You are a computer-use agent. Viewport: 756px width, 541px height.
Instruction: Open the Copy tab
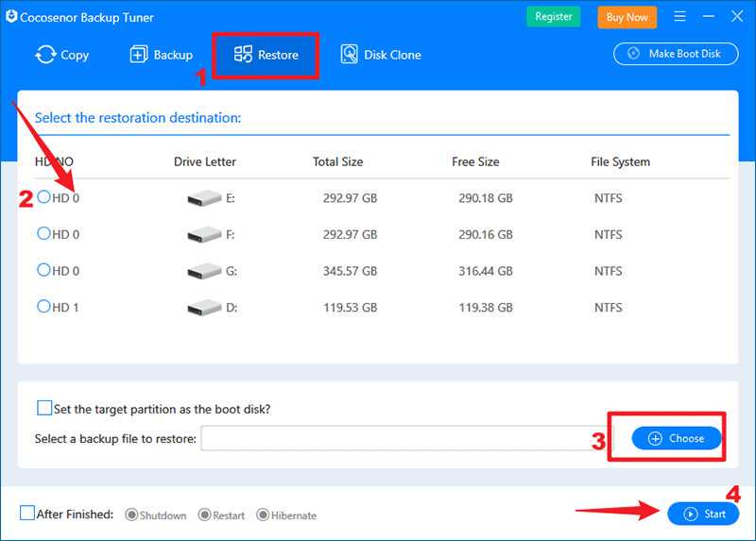tap(61, 55)
